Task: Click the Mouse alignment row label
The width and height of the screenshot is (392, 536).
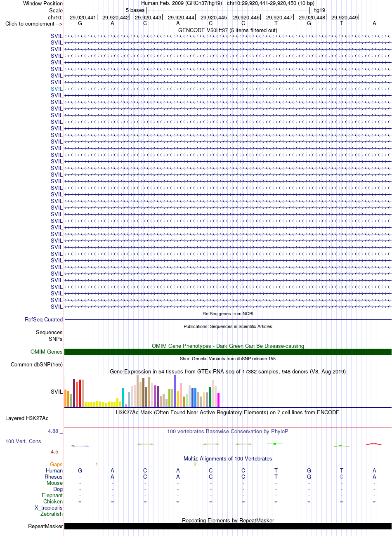Action: 55,483
